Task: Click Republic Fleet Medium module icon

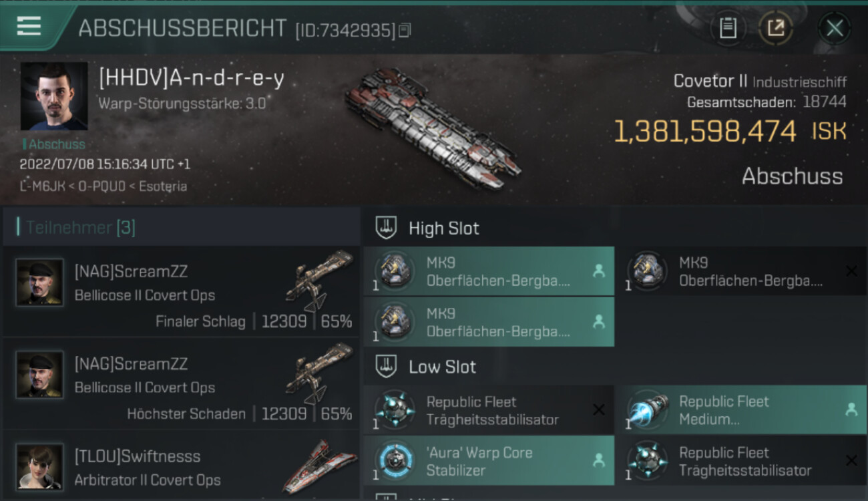Action: tap(648, 409)
